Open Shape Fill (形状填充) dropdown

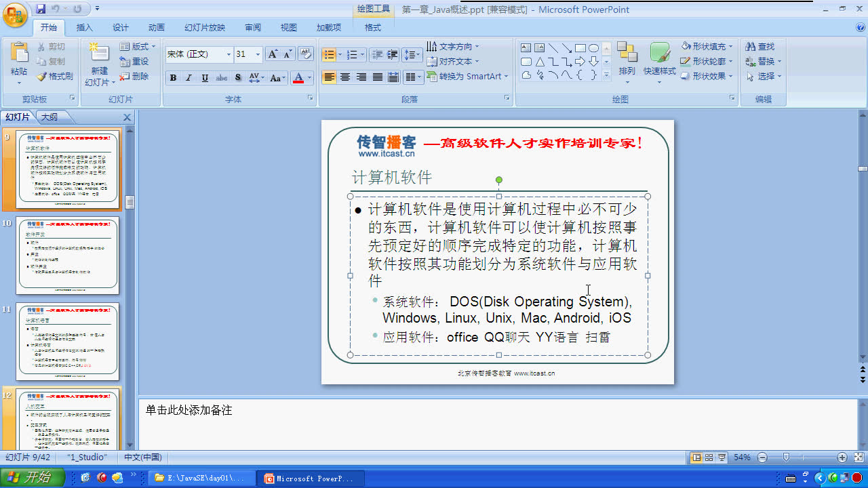[x=707, y=47]
